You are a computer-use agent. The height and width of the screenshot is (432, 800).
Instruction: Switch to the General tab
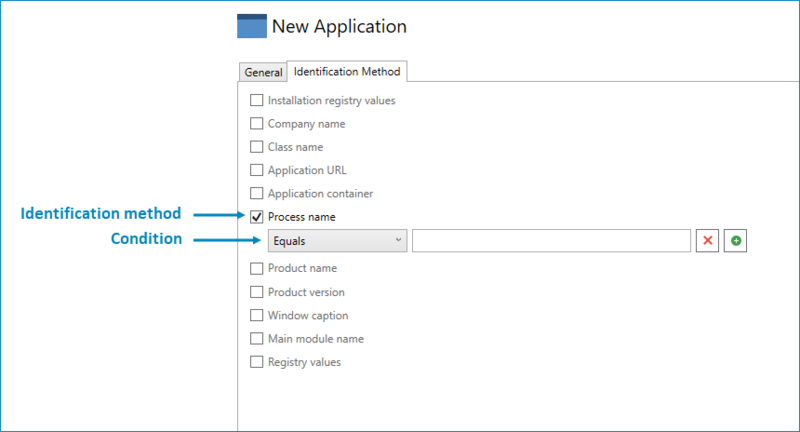point(263,73)
